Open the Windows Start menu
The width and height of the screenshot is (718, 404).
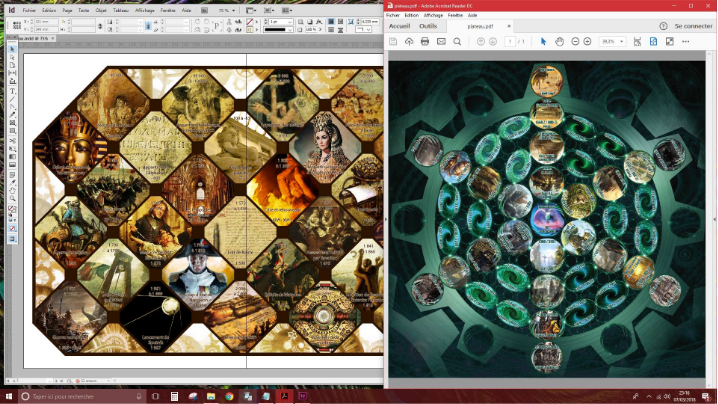point(9,396)
